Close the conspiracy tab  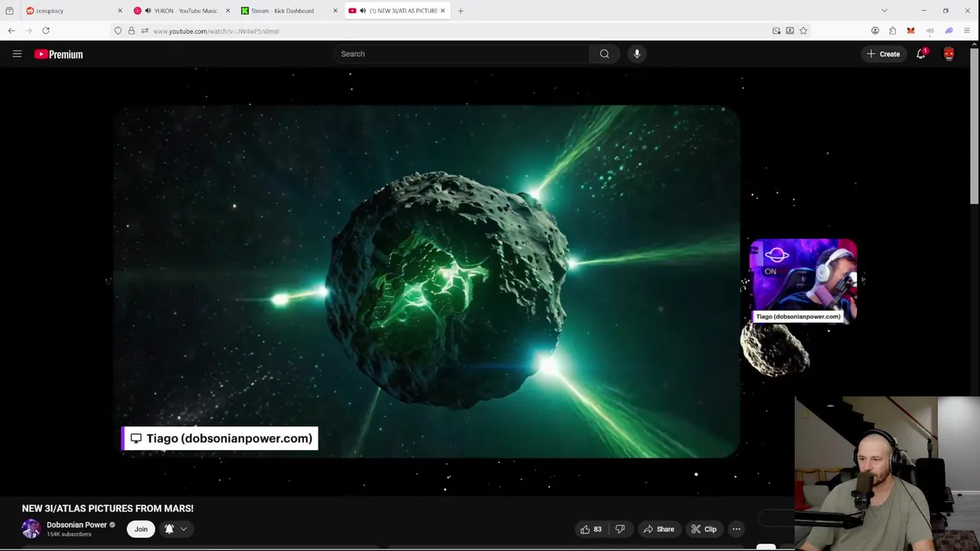point(120,11)
